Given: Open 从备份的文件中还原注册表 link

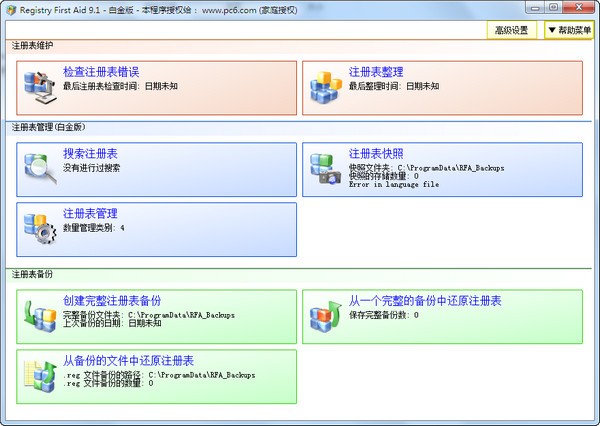Looking at the screenshot, I should coord(129,361).
